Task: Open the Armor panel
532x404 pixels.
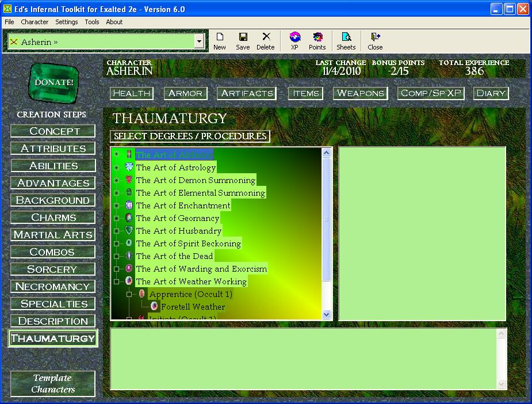Action: 186,93
